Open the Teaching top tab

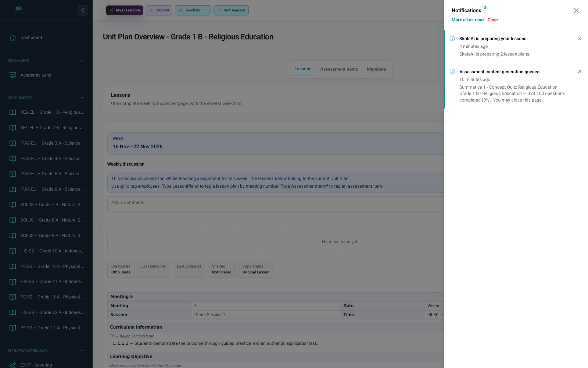[x=193, y=10]
